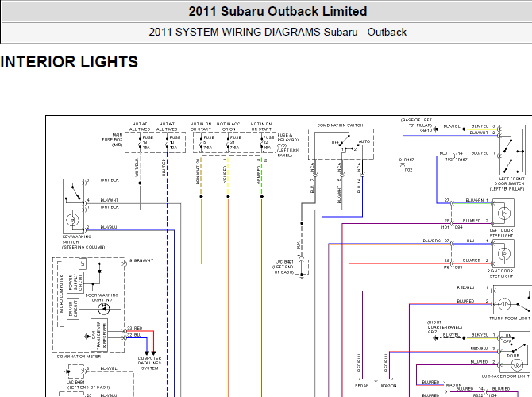Click the vertical 'ORN/RED' wire label

(x=259, y=175)
